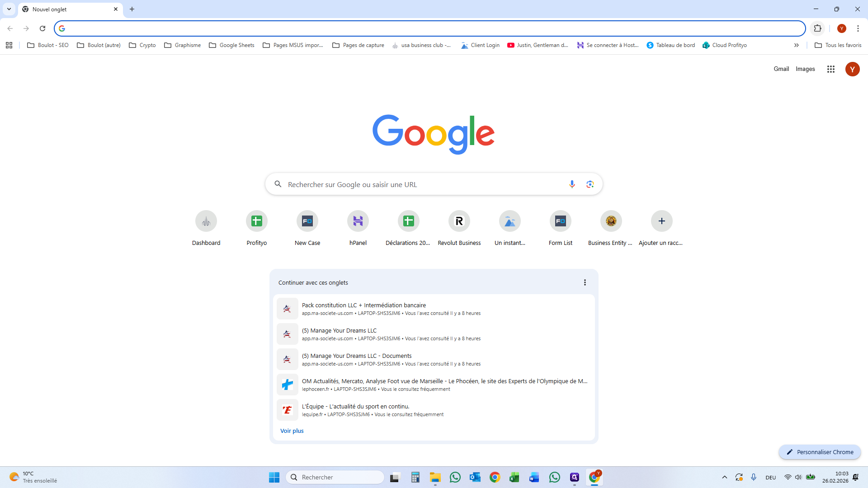The width and height of the screenshot is (868, 488).
Task: Open the Chrome Extensions puzzle icon
Action: tap(817, 28)
